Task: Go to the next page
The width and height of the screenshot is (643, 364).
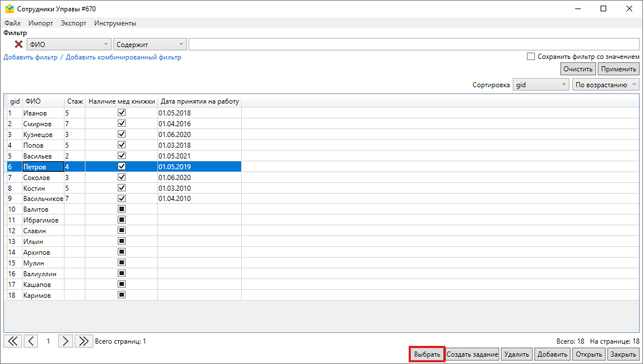Action: (x=66, y=341)
